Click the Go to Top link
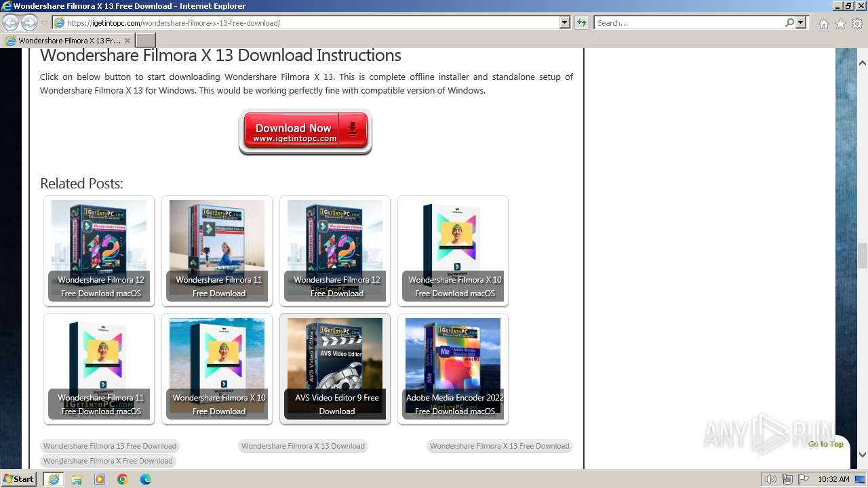868x488 pixels. pyautogui.click(x=825, y=444)
